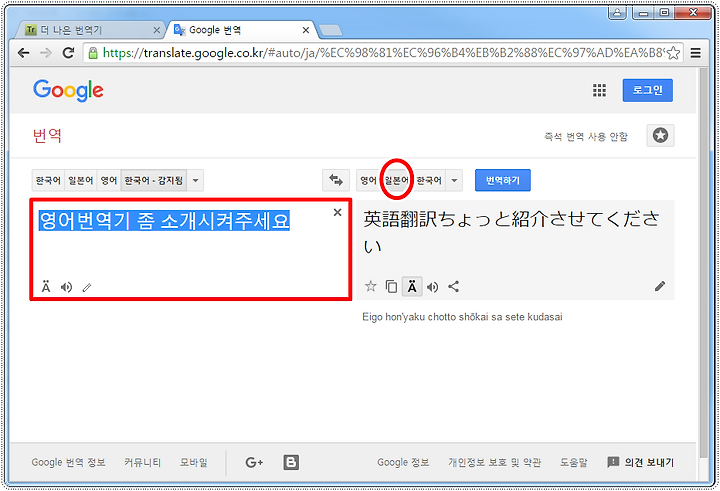The height and width of the screenshot is (491, 720).
Task: Select 영어 as target language
Action: tap(369, 180)
